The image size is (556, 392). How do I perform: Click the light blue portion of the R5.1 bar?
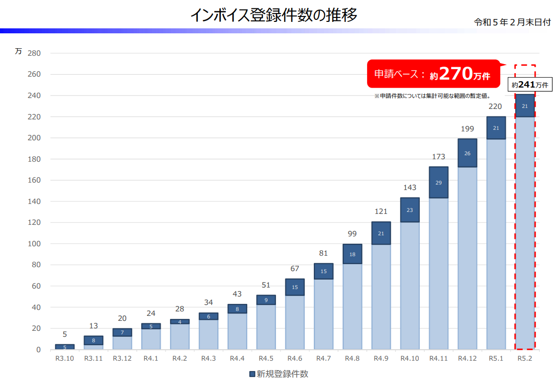point(496,244)
